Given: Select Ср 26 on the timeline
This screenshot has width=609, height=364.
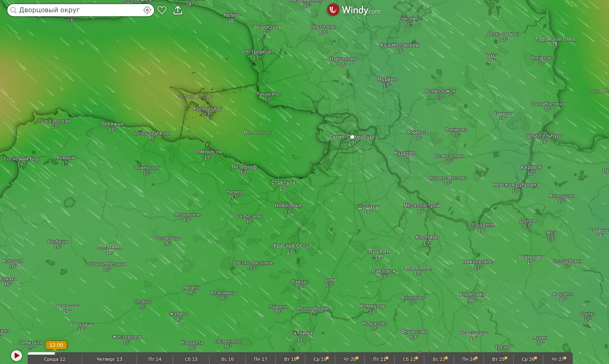Looking at the screenshot, I should pyautogui.click(x=528, y=359).
